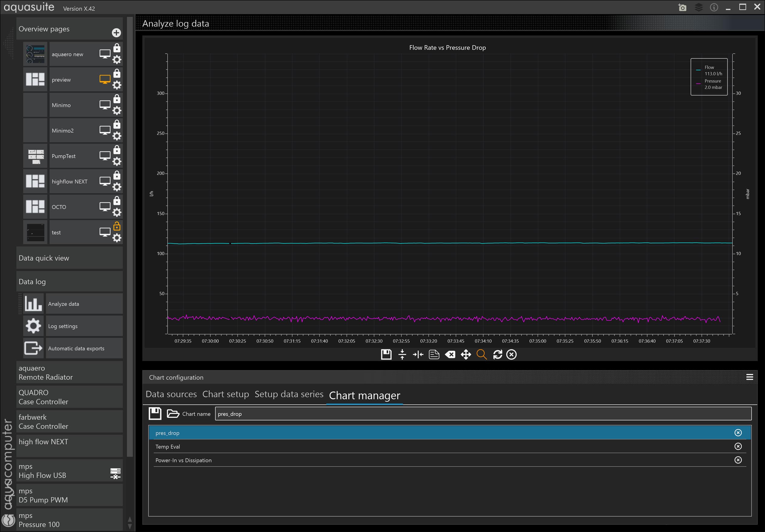The width and height of the screenshot is (765, 532).
Task: Open the Setup data series tab
Action: click(289, 394)
